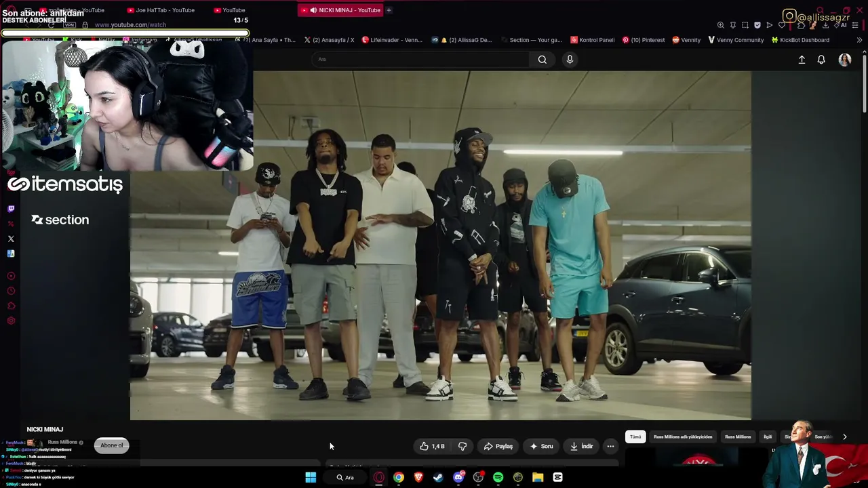Click the shield ad-blocker toolbar icon
Image resolution: width=868 pixels, height=488 pixels.
point(757,25)
